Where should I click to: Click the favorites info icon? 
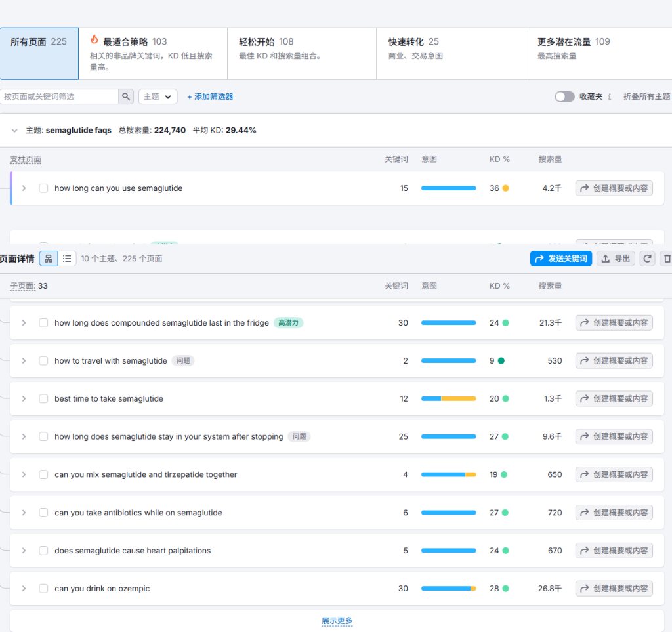point(610,97)
